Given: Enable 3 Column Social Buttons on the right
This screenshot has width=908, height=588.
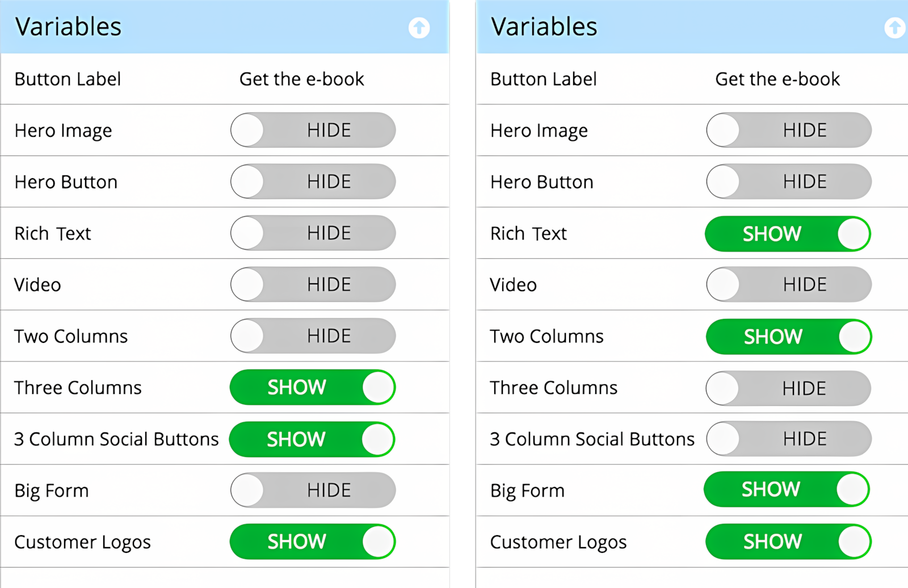Looking at the screenshot, I should tap(788, 438).
